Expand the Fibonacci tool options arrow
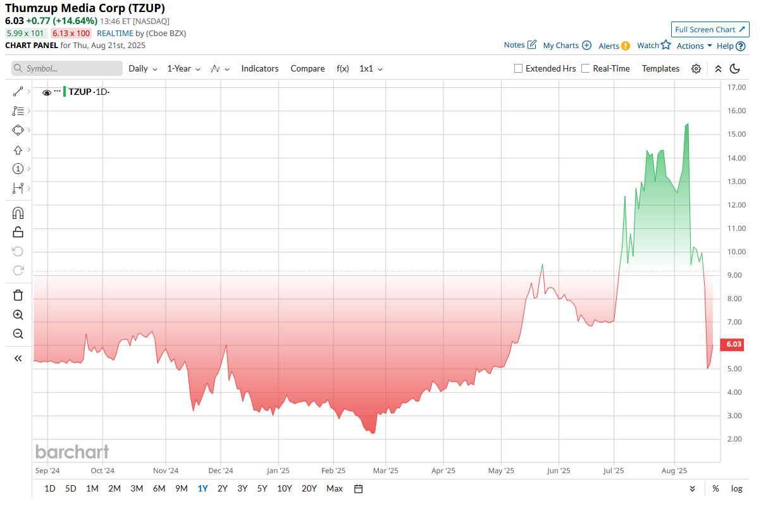The height and width of the screenshot is (532, 761). click(x=29, y=111)
